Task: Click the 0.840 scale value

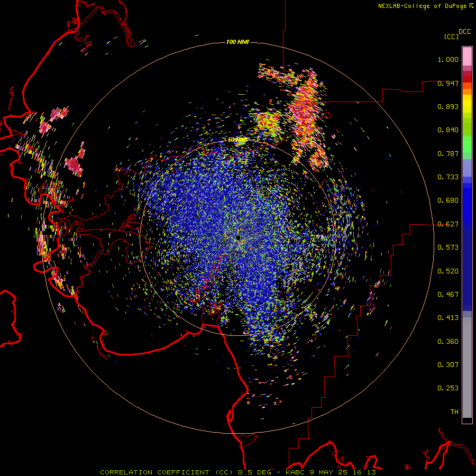Action: [x=448, y=130]
